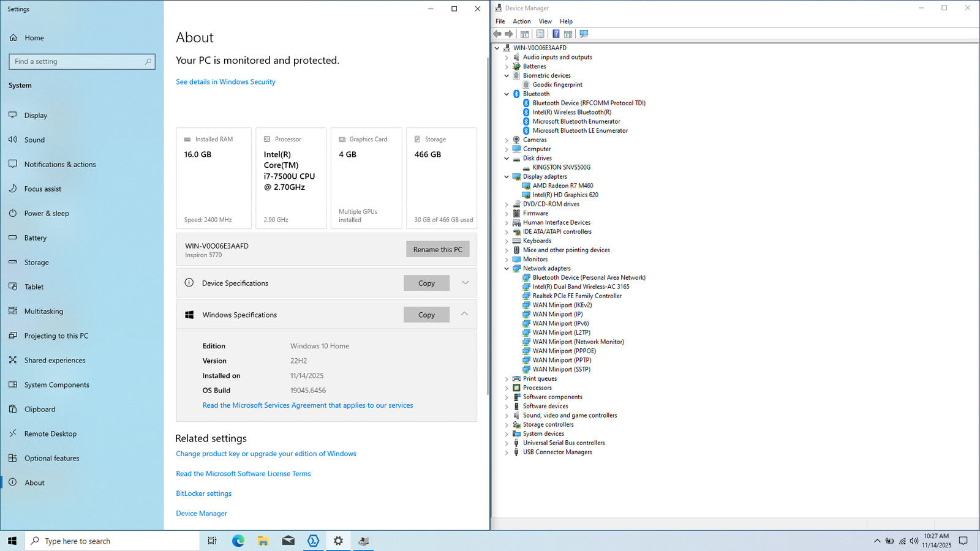980x551 pixels.
Task: Collapse the Network adapters tree node
Action: (x=507, y=269)
